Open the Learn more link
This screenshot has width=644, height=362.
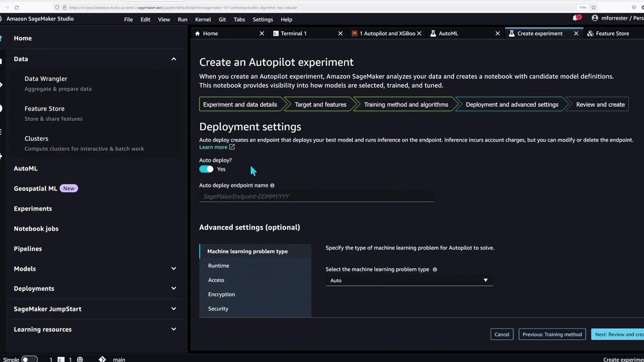(213, 147)
